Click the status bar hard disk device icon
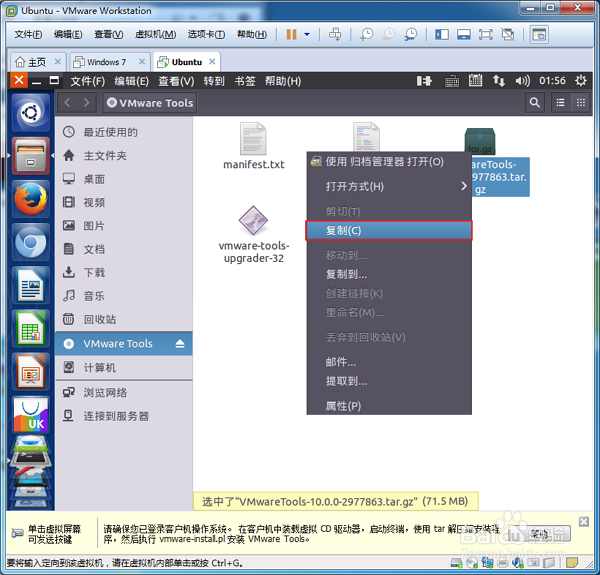The image size is (600, 575). tap(457, 562)
